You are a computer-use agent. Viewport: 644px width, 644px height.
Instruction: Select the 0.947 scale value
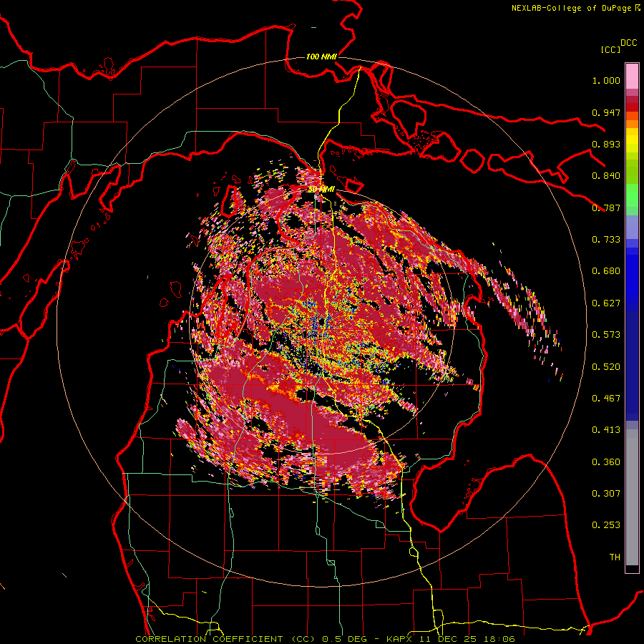point(606,112)
